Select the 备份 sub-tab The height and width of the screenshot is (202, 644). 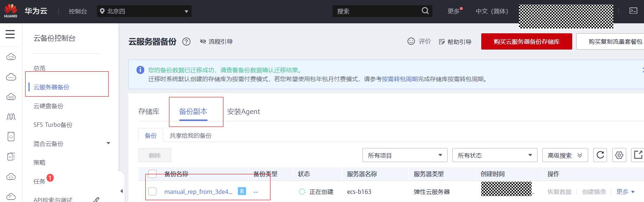point(151,135)
